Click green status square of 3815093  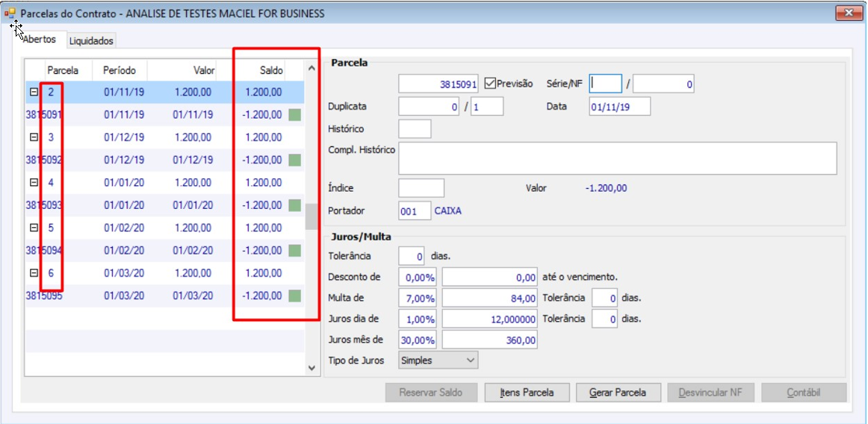pyautogui.click(x=295, y=205)
